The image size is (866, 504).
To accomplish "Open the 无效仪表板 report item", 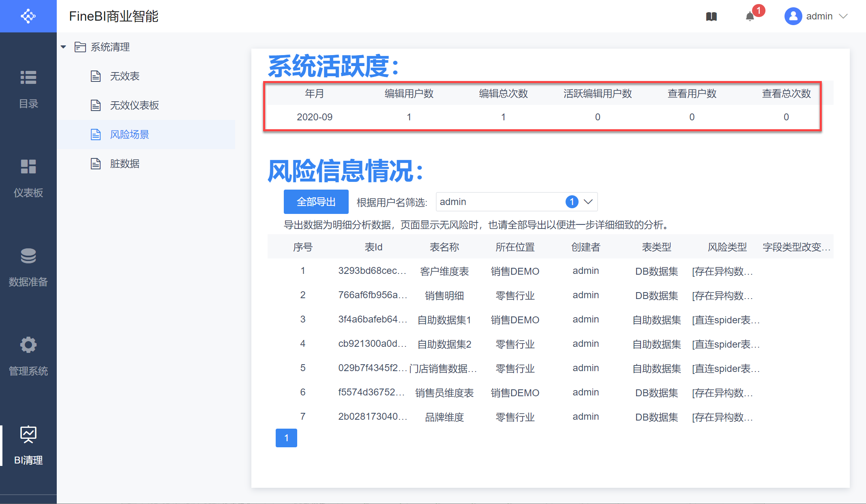I will 134,105.
